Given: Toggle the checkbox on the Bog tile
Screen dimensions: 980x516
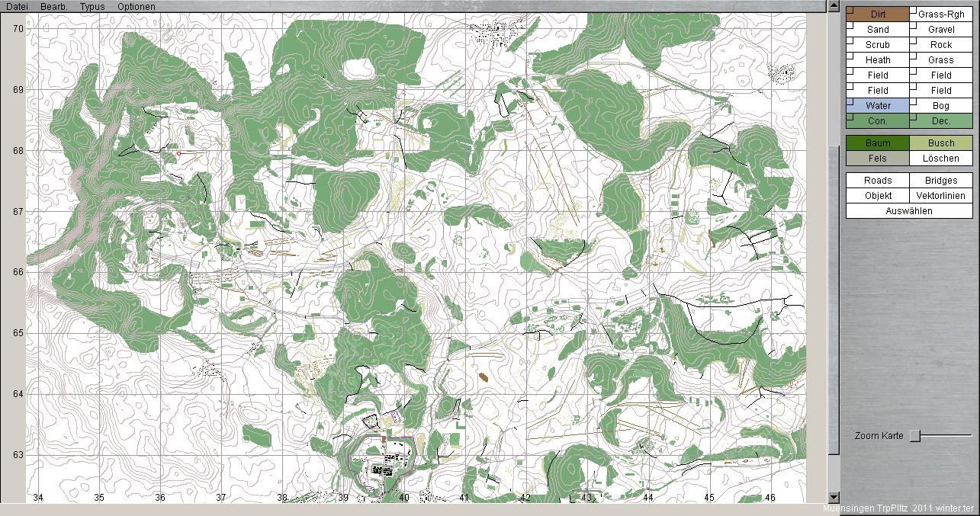Looking at the screenshot, I should [913, 101].
